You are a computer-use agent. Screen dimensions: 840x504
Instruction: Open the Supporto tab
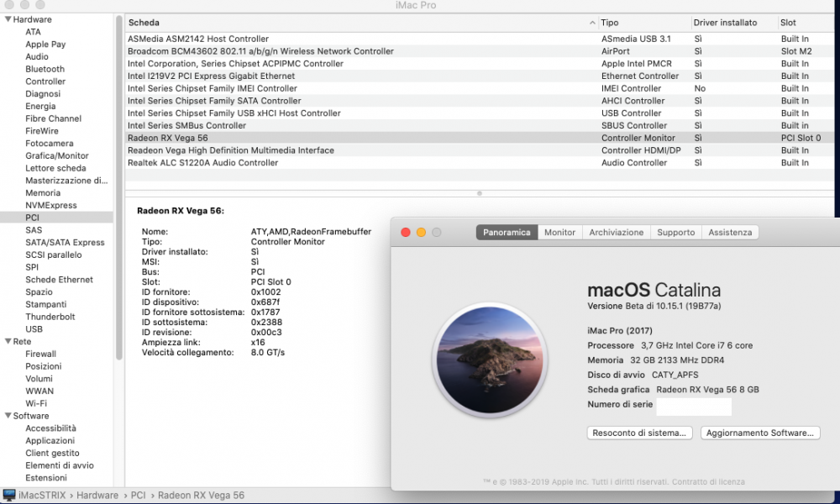(675, 233)
